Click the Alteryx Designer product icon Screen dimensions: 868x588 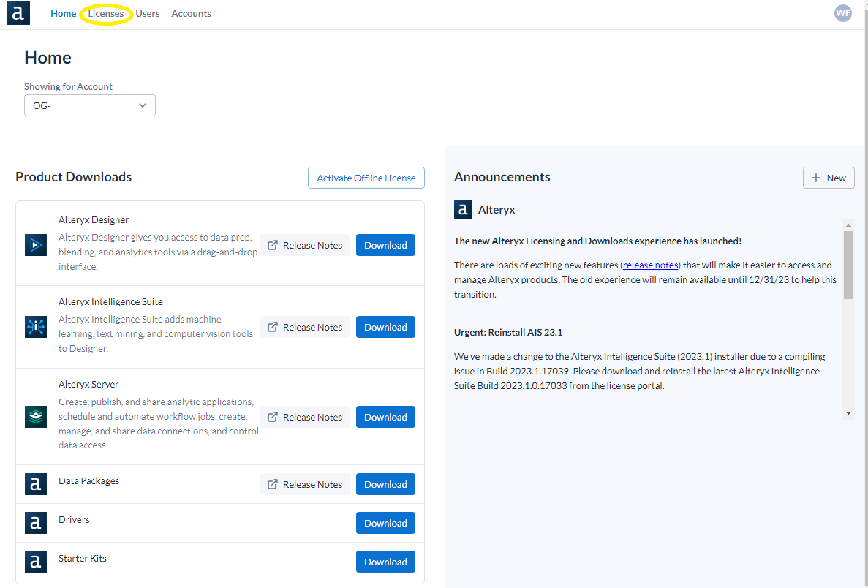tap(35, 245)
